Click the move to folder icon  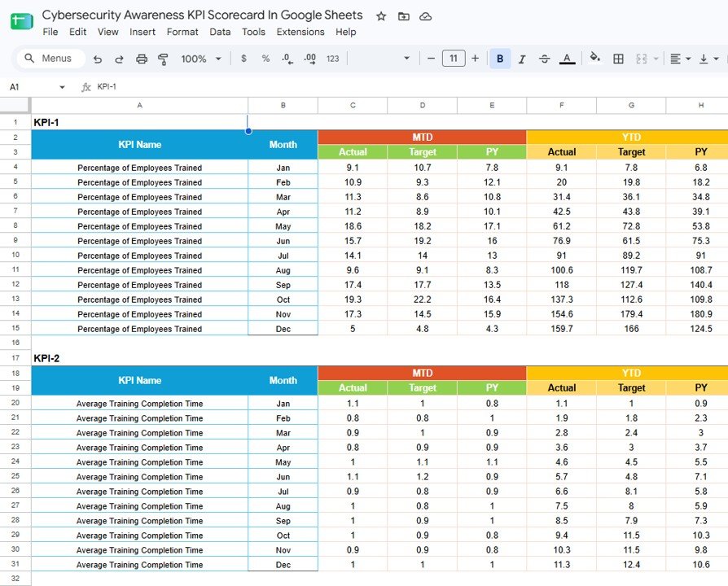point(403,17)
